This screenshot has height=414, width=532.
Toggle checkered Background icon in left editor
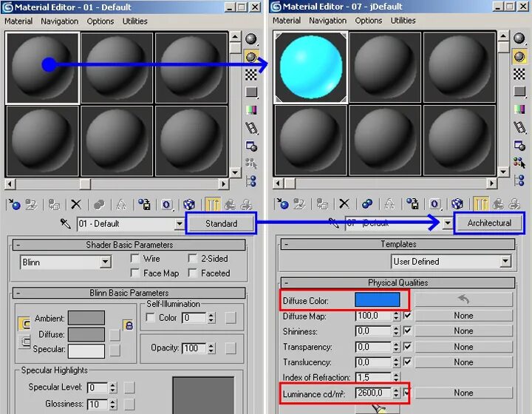pyautogui.click(x=251, y=75)
